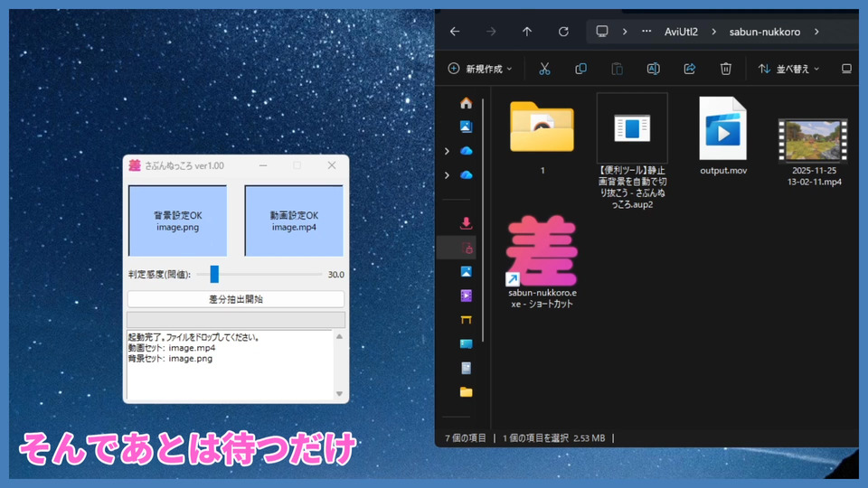The height and width of the screenshot is (488, 868).
Task: Open Gallery in Explorer sidebar
Action: coord(467,127)
